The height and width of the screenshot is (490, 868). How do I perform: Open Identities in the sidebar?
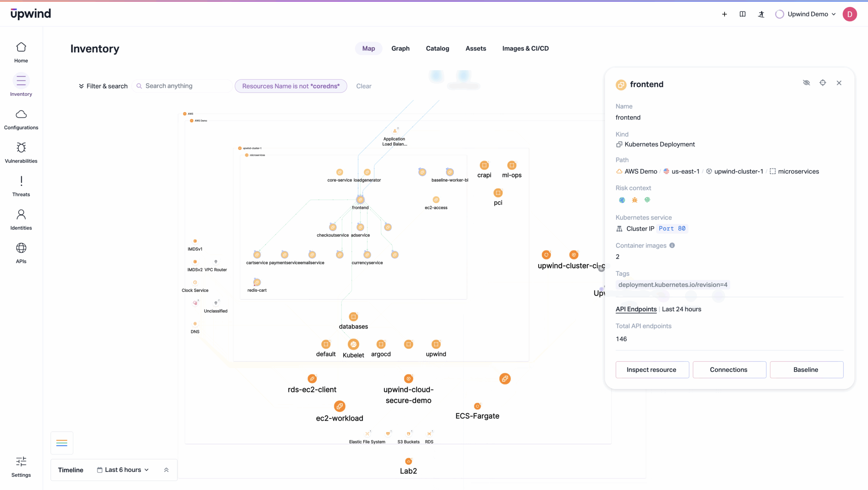pyautogui.click(x=21, y=220)
